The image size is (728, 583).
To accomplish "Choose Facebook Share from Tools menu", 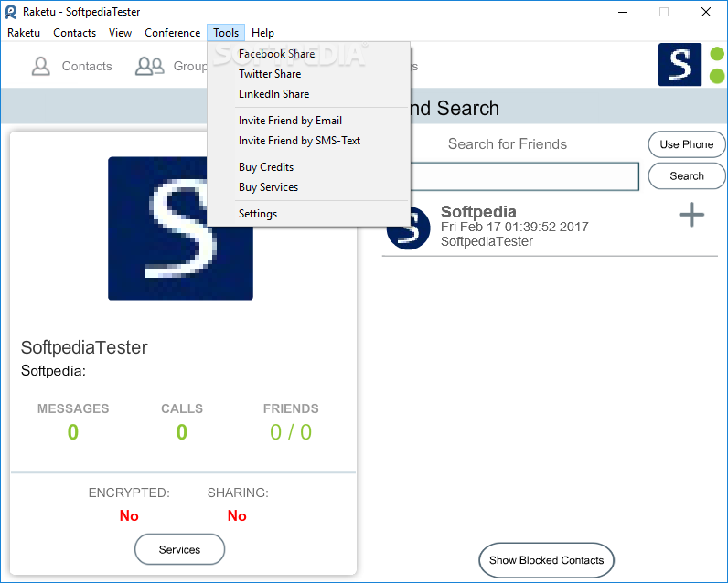I will [x=309, y=54].
